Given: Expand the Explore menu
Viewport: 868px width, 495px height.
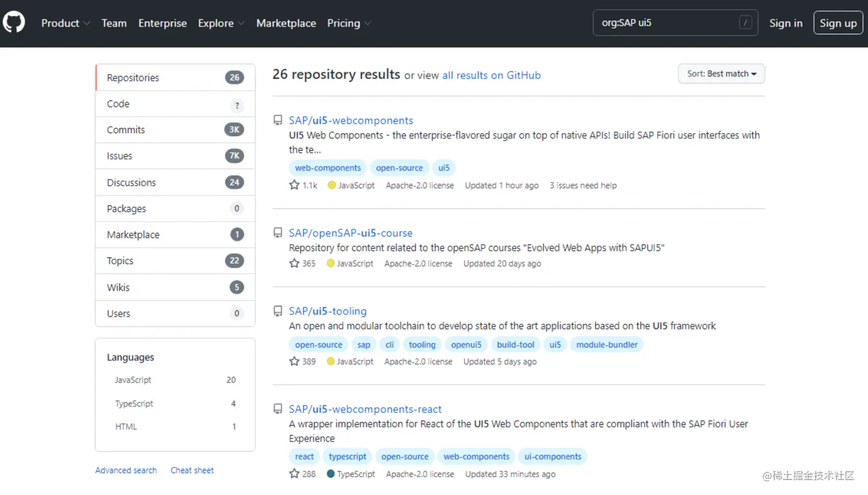Looking at the screenshot, I should tap(221, 23).
